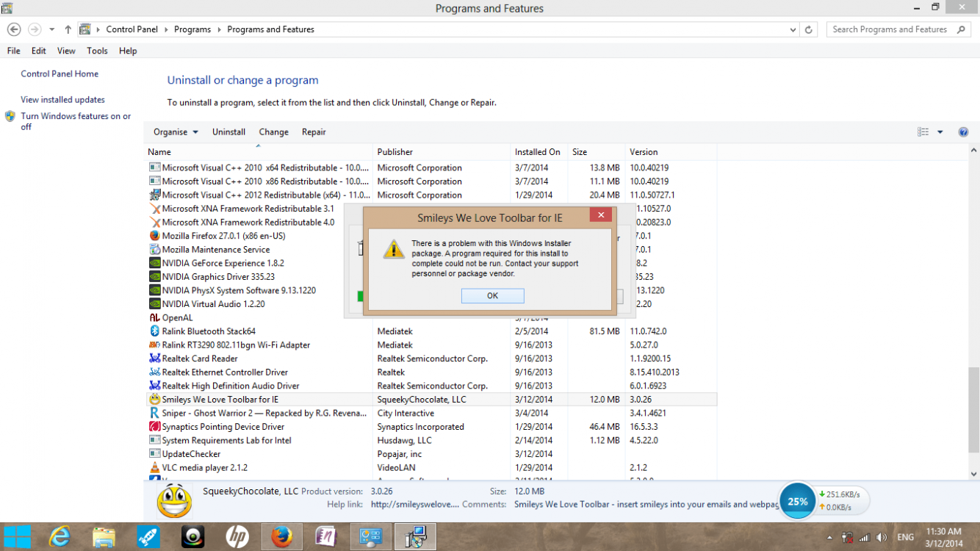Open Firefox from the taskbar
Screen dimensions: 980x551
281,536
